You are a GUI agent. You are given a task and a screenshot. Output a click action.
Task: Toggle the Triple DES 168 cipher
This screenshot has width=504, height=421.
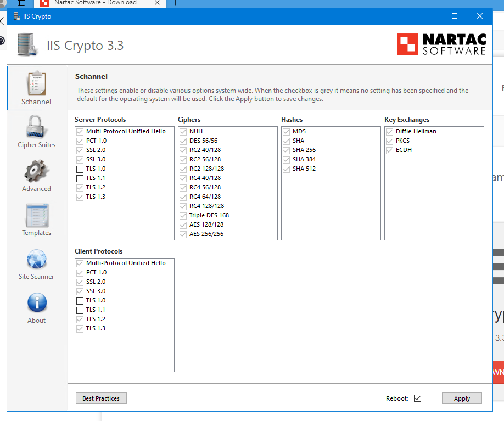tap(183, 216)
